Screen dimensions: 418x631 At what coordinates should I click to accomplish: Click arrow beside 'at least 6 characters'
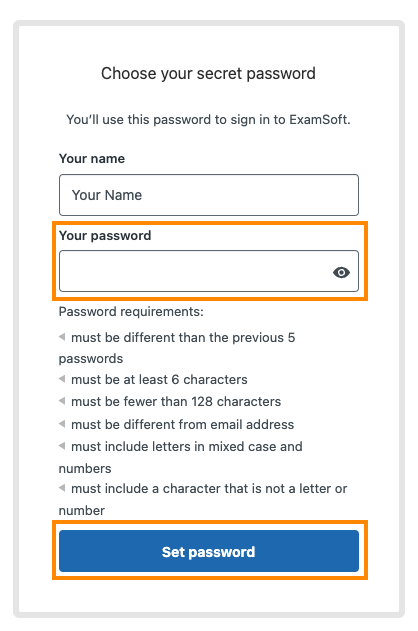(62, 379)
